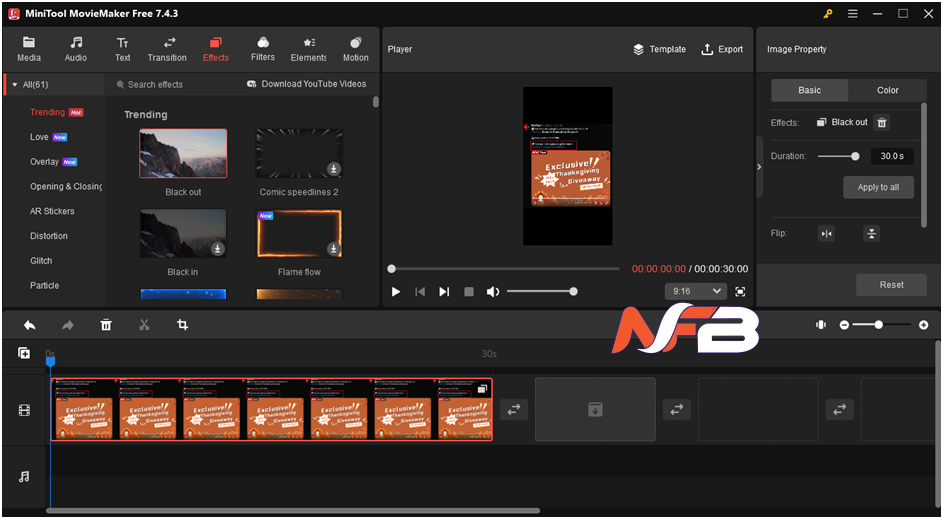The width and height of the screenshot is (943, 519).
Task: Split clip with scissors tool
Action: [x=144, y=325]
